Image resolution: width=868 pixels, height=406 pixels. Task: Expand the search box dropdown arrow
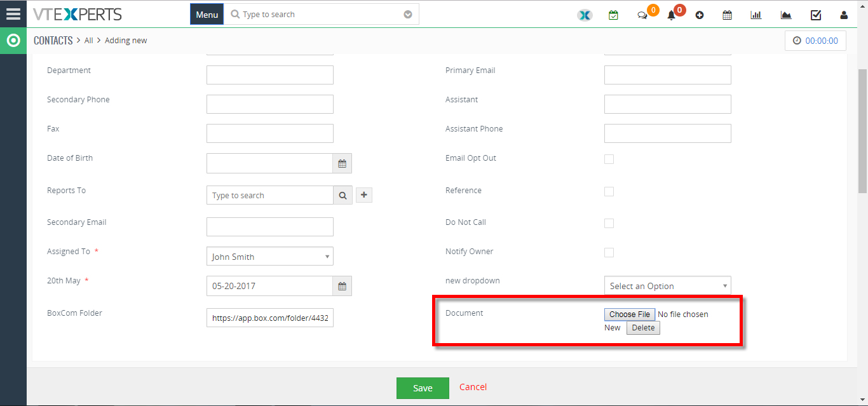pyautogui.click(x=408, y=15)
